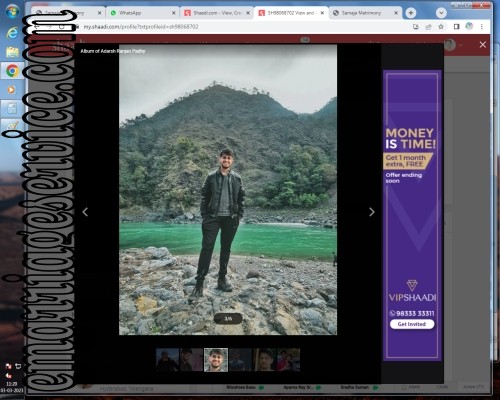Viewport: 500px width, 400px height.
Task: Click the Get Invited button
Action: [x=412, y=324]
